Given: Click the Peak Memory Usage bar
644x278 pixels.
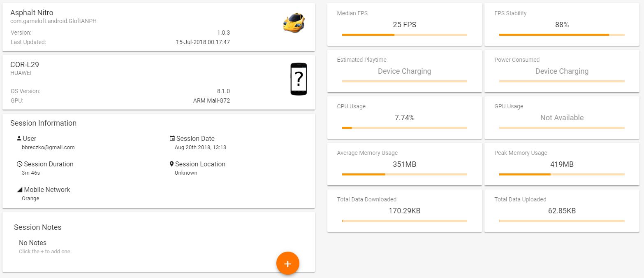Looking at the screenshot, I should point(562,175).
